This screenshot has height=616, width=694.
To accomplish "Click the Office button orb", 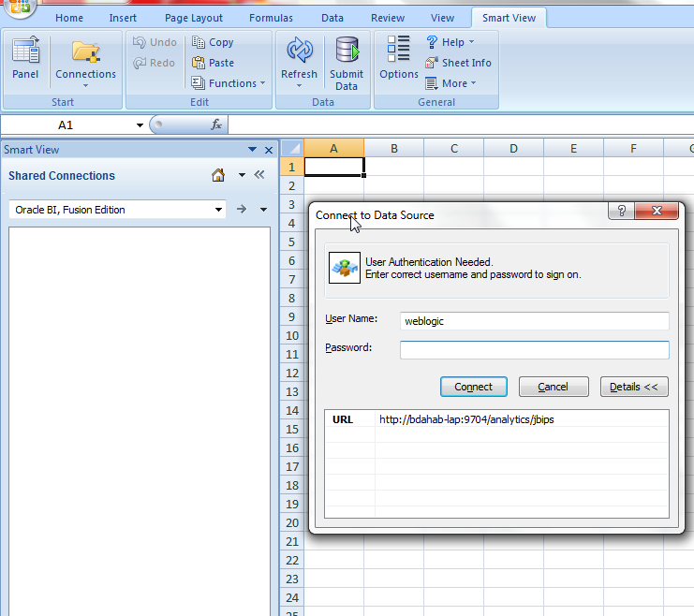I will pos(20,7).
